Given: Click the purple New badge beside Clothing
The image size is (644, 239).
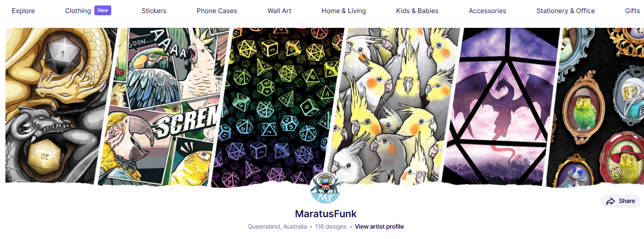Looking at the screenshot, I should tap(103, 10).
